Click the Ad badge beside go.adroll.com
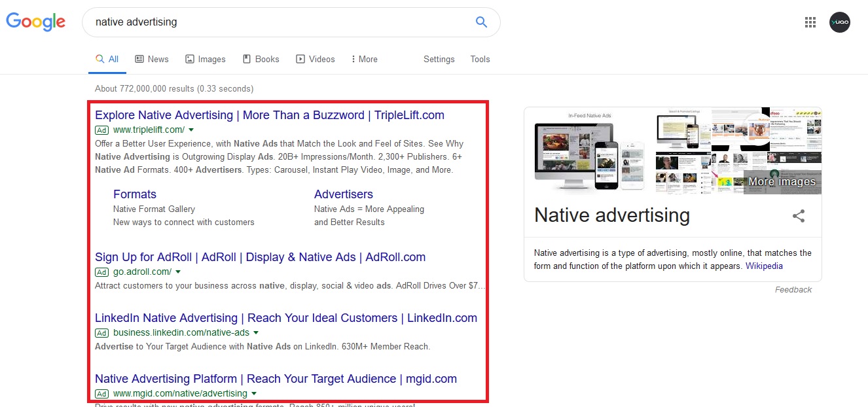 (x=101, y=272)
